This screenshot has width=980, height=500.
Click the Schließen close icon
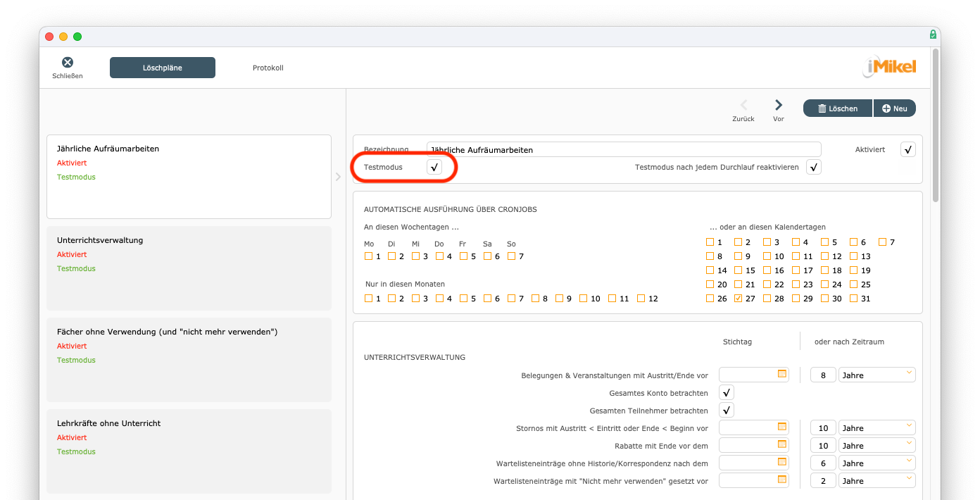67,63
